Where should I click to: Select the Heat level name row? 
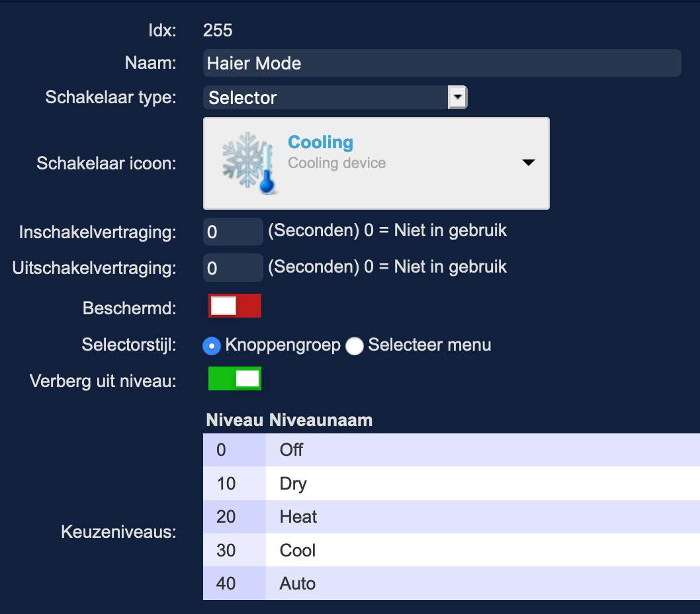[483, 517]
